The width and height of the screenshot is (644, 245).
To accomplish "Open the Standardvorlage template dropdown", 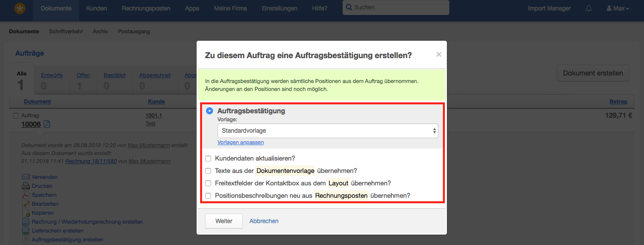I will tap(328, 131).
